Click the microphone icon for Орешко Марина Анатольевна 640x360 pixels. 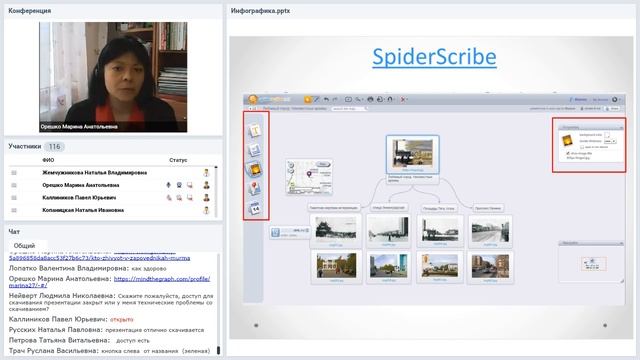(x=168, y=185)
